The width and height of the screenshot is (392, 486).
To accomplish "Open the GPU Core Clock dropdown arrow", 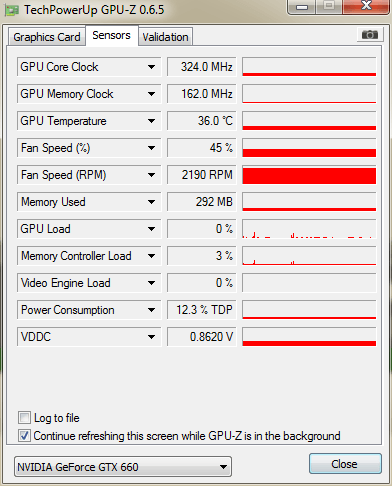I will [151, 67].
